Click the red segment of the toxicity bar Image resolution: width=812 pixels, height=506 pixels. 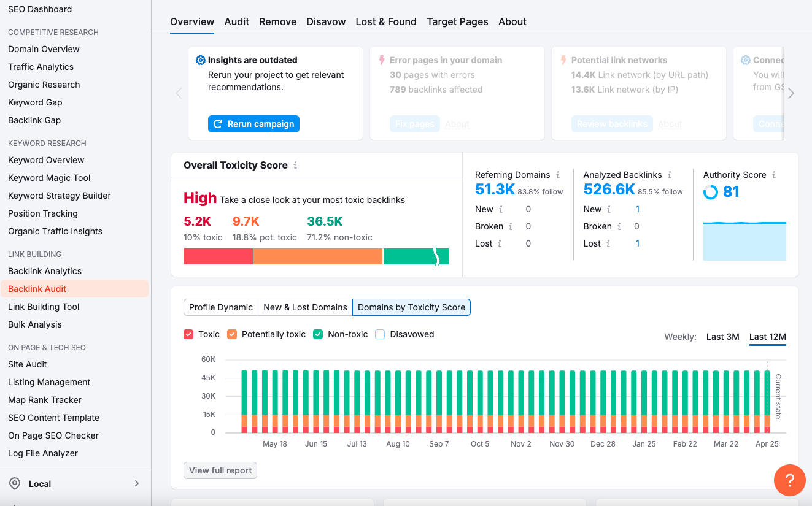pyautogui.click(x=218, y=256)
